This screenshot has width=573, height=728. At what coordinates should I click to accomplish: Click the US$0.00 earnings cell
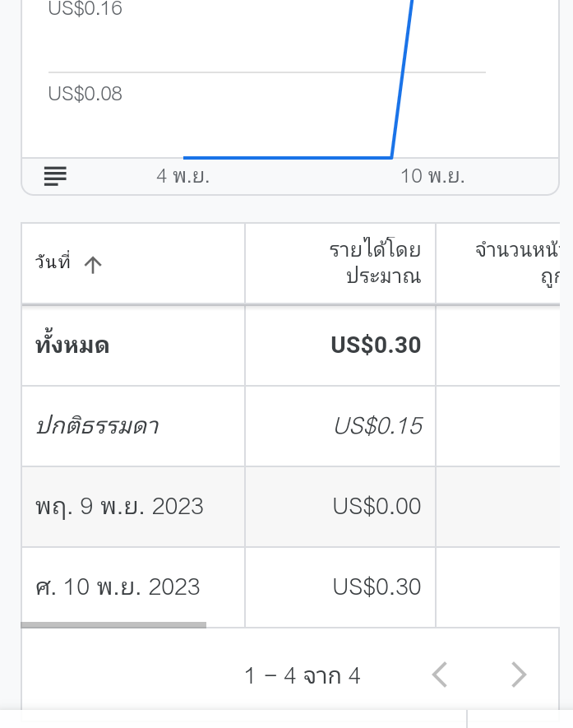(377, 506)
